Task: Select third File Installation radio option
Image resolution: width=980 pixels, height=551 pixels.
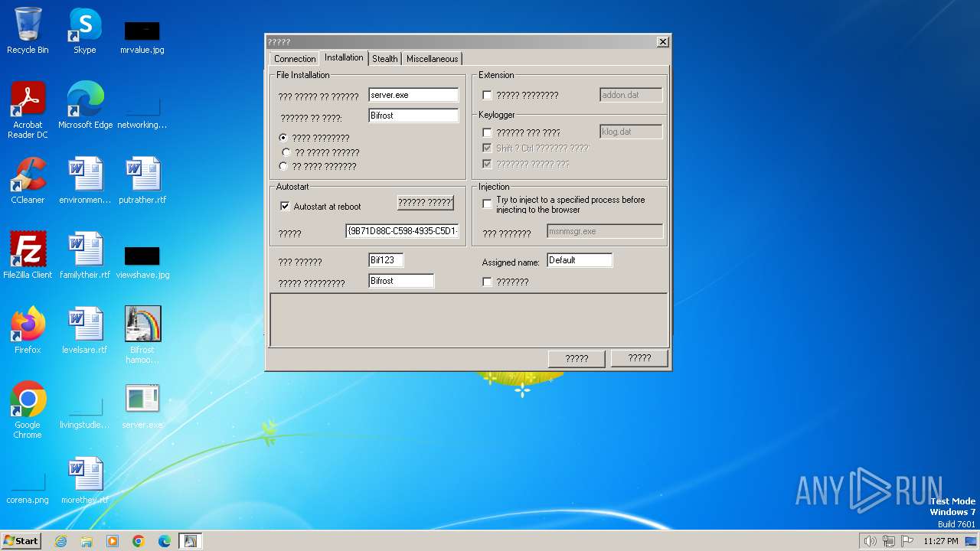Action: (284, 166)
